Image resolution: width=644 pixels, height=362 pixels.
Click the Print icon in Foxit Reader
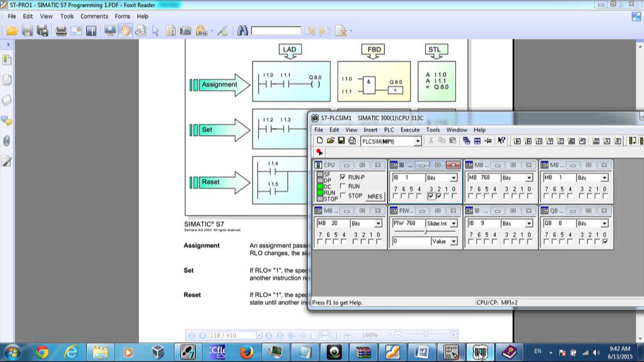coord(61,31)
